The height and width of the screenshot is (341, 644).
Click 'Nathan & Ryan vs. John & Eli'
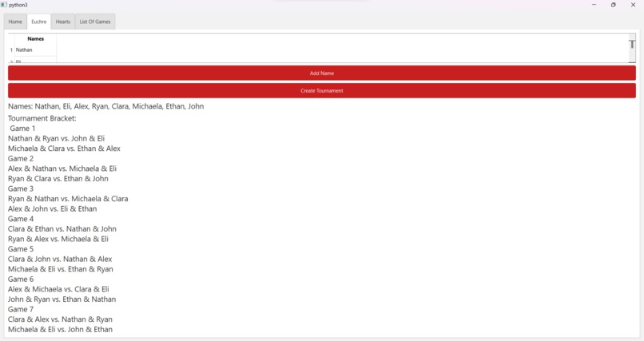point(56,138)
